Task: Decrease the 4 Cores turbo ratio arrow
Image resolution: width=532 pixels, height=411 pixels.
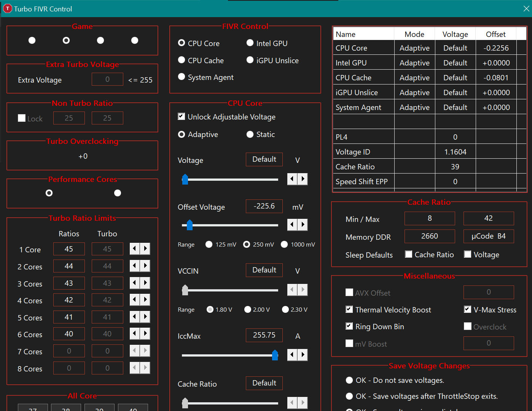Action: 135,299
